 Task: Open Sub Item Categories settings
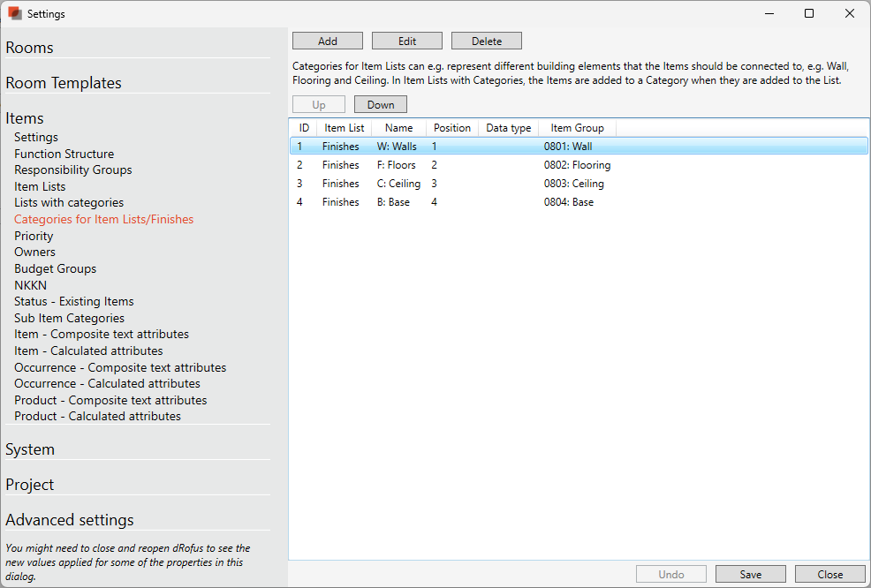[x=69, y=318]
